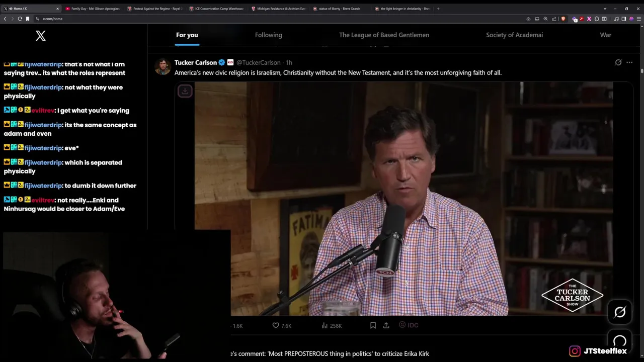Open the War list tab
Image resolution: width=644 pixels, height=362 pixels.
coord(605,35)
